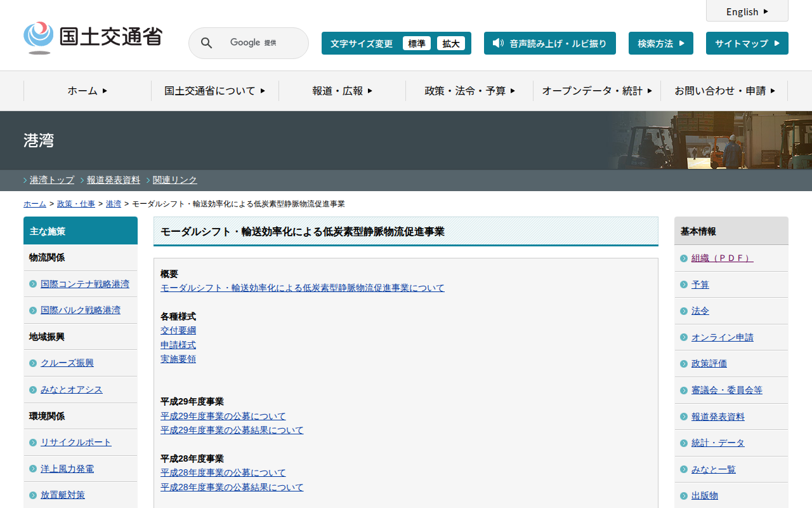This screenshot has width=812, height=508.
Task: Set text size to 拡大
Action: point(451,43)
